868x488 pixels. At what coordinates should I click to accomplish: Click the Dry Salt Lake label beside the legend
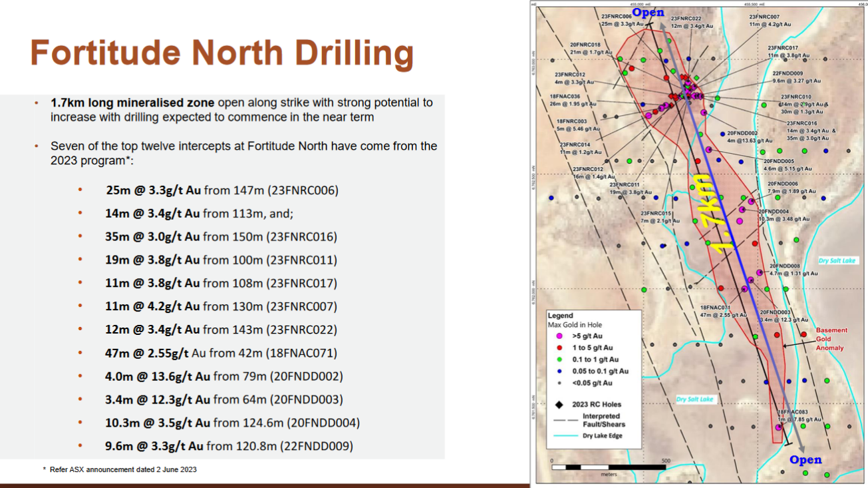pos(695,399)
